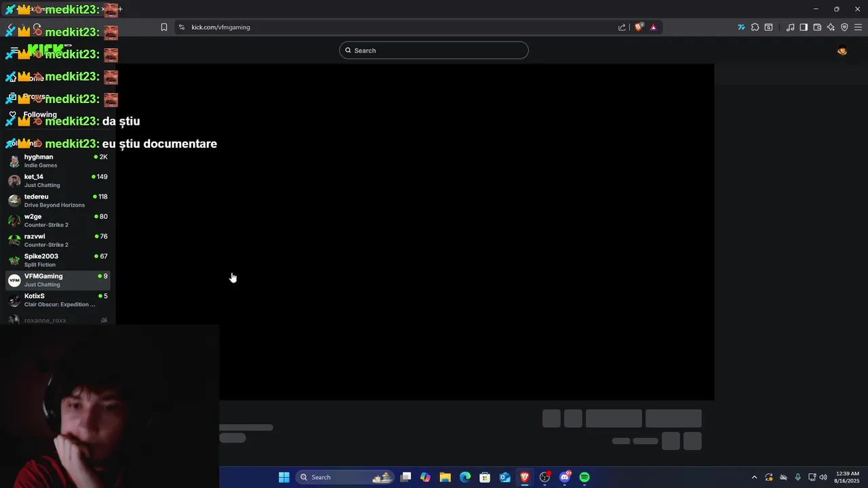Open Spike2003 channel in sidebar
Image resolution: width=868 pixels, height=488 pixels.
point(58,260)
